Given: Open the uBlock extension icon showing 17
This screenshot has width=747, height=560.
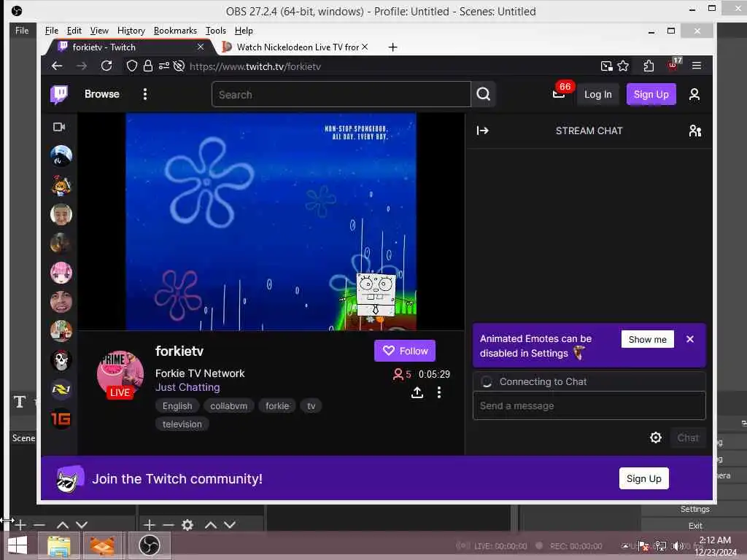Looking at the screenshot, I should click(x=673, y=64).
